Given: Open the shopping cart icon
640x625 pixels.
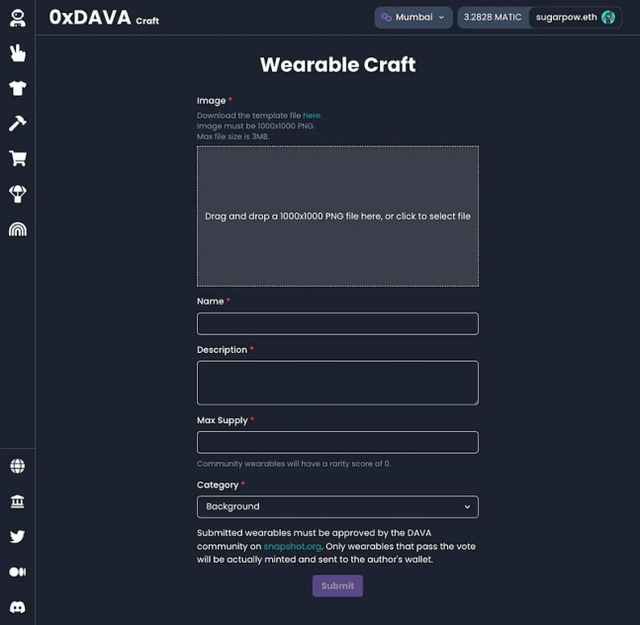Looking at the screenshot, I should point(17,158).
